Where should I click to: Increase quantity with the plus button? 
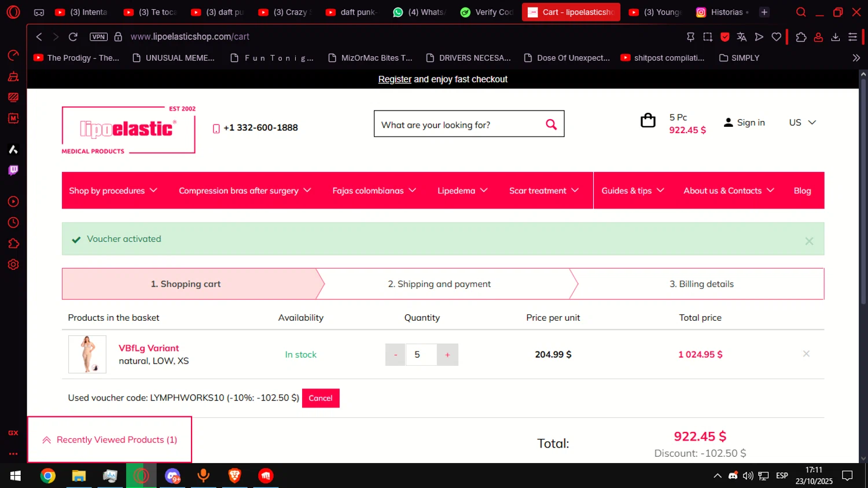click(x=447, y=355)
